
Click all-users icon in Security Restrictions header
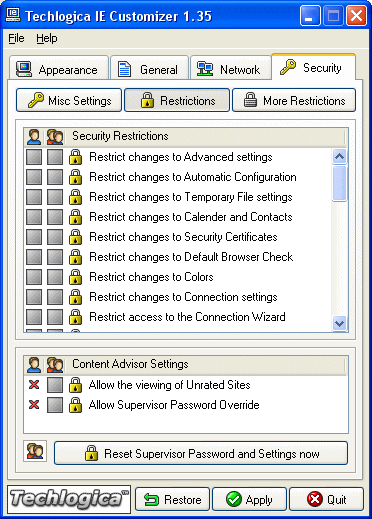55,137
